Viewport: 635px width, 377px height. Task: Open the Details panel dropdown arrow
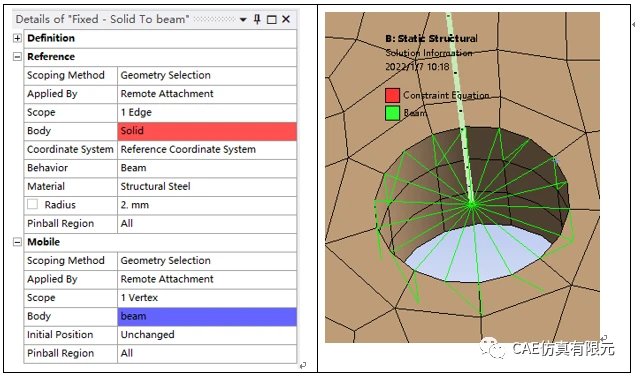(243, 19)
